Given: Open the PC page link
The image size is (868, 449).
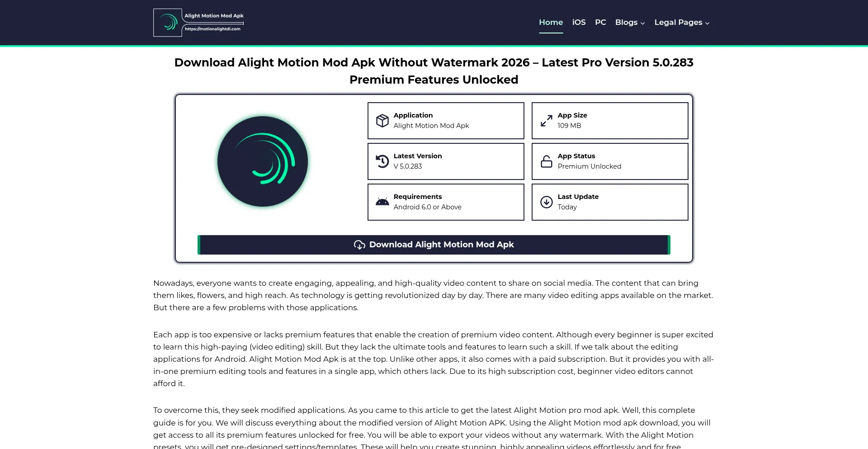Looking at the screenshot, I should click(600, 22).
